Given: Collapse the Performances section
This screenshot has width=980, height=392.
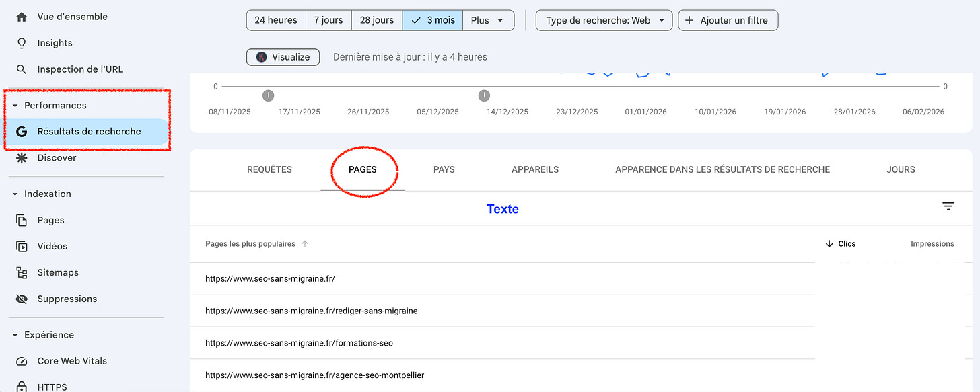Looking at the screenshot, I should pyautogui.click(x=15, y=106).
